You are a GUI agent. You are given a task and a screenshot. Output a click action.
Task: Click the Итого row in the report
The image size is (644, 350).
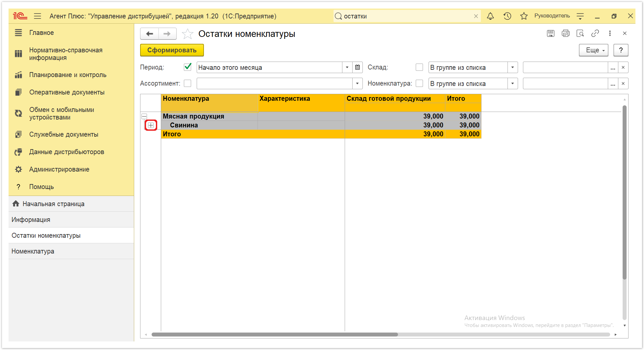pyautogui.click(x=321, y=134)
